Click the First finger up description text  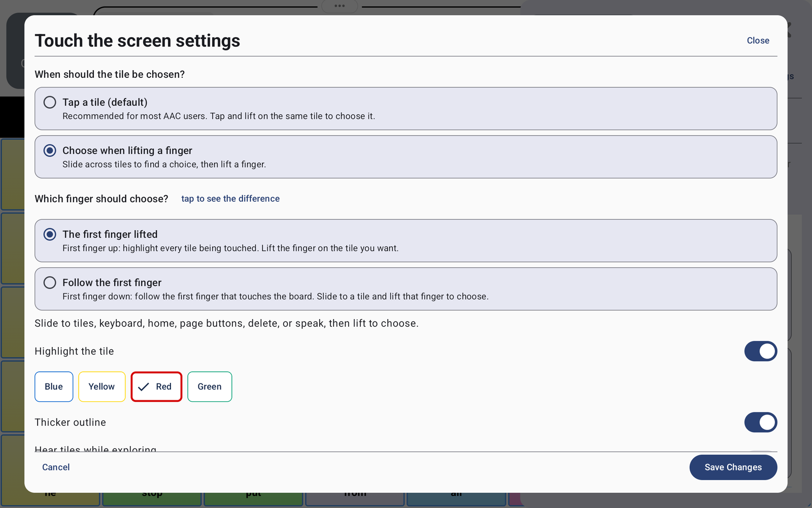[230, 248]
